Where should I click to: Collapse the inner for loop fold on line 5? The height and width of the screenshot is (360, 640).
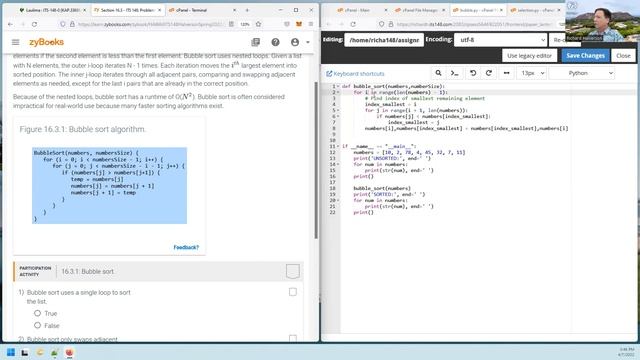click(338, 110)
